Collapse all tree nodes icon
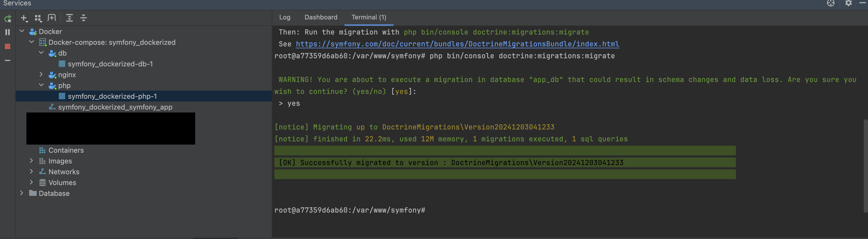The image size is (868, 239). click(x=84, y=18)
